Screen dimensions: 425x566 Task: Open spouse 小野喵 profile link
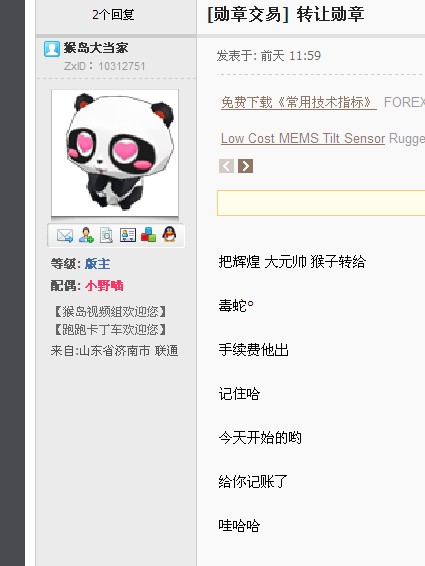(104, 286)
